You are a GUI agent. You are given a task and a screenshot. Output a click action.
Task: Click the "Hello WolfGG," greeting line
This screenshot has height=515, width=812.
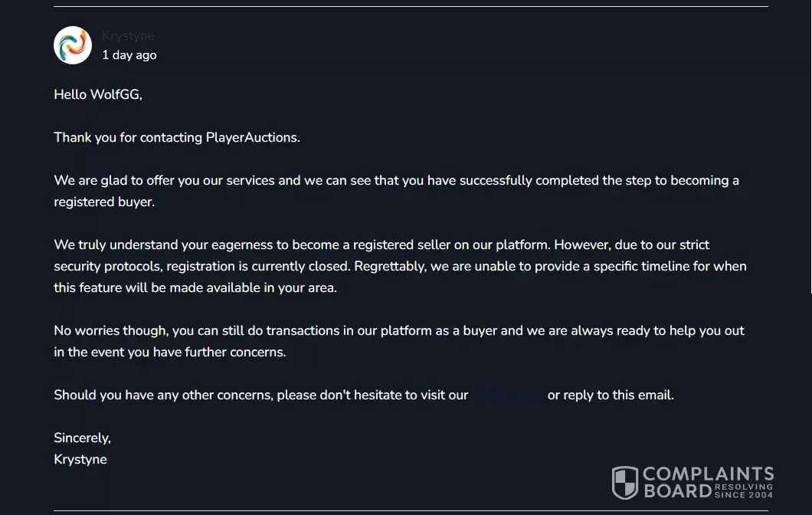pyautogui.click(x=98, y=95)
